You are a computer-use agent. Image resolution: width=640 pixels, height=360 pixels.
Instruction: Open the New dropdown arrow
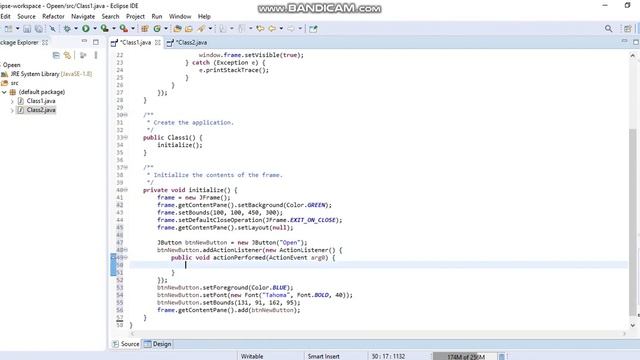pos(17,29)
